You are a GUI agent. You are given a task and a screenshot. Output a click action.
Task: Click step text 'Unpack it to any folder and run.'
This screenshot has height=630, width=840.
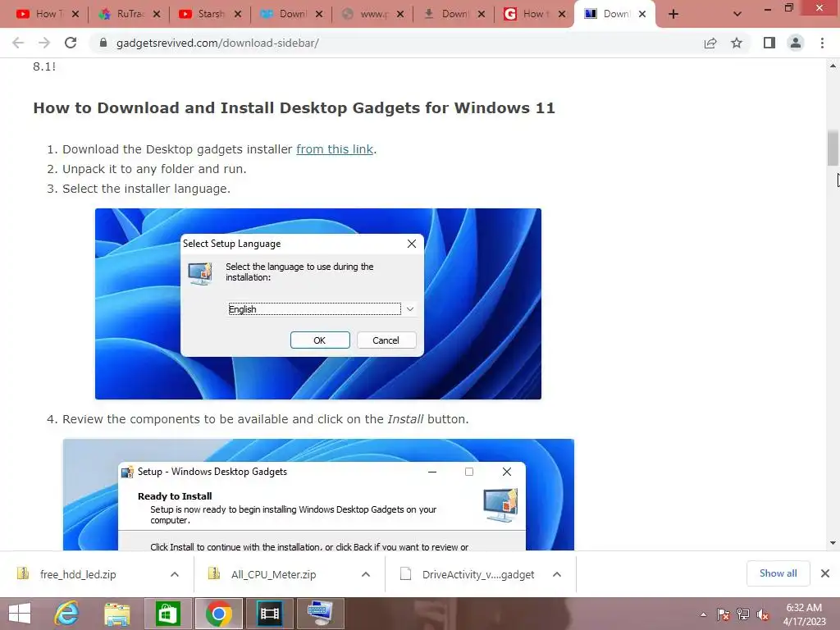tap(154, 169)
